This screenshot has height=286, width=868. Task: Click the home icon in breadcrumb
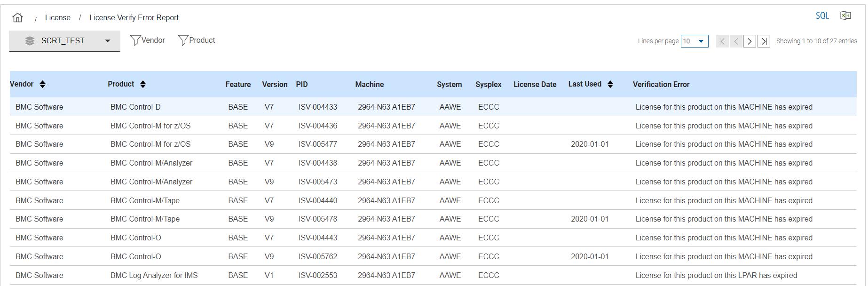point(18,18)
